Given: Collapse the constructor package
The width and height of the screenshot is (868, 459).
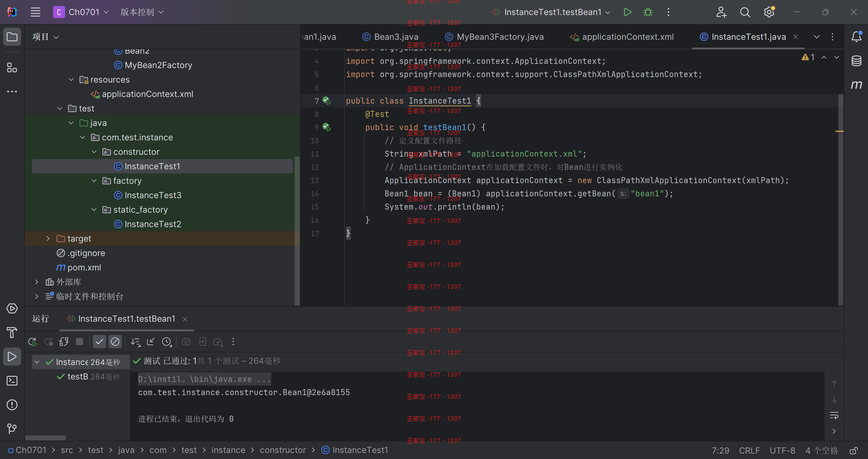Looking at the screenshot, I should click(94, 152).
